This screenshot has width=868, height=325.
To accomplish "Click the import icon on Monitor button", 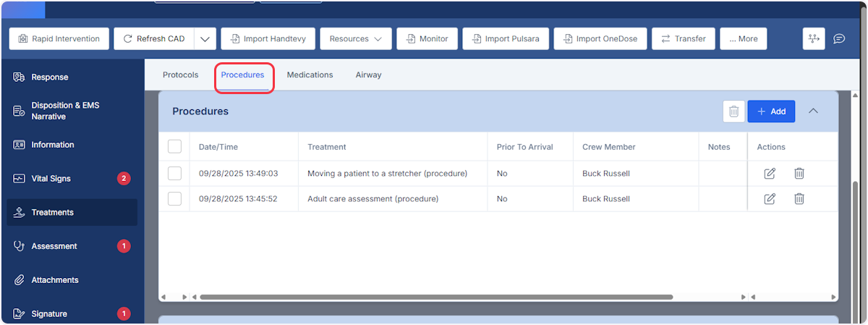I will tap(412, 39).
